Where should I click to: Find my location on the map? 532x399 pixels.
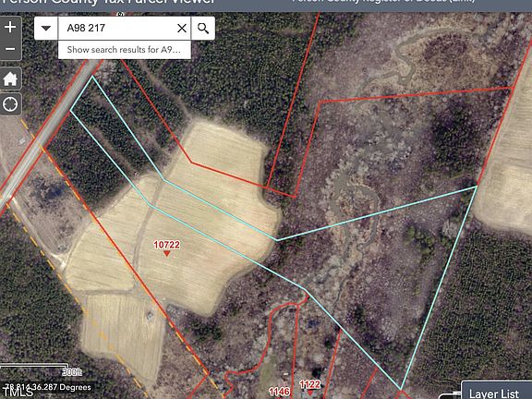10,103
